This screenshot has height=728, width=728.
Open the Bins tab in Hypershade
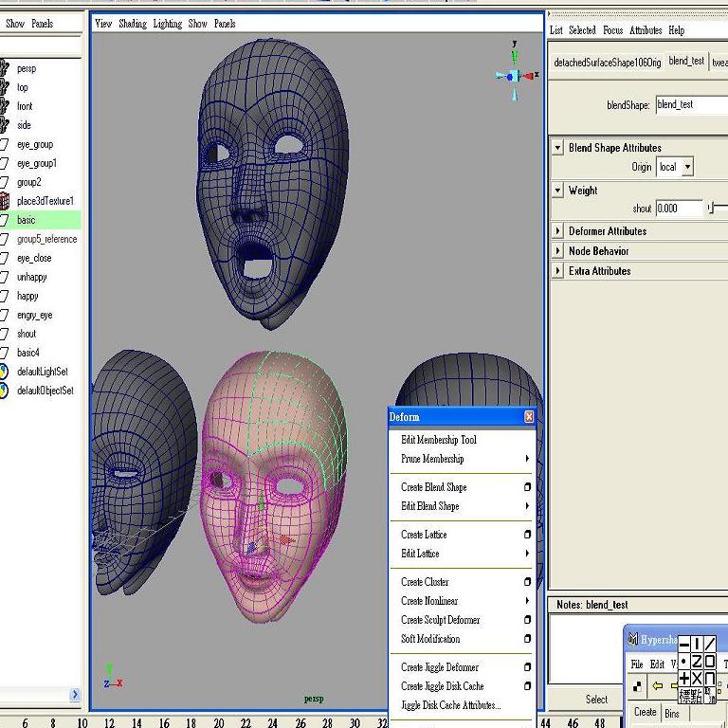(x=672, y=713)
